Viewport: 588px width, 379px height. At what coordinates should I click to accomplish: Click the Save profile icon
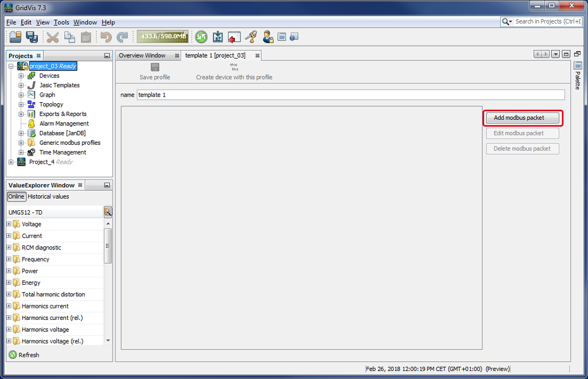pyautogui.click(x=155, y=68)
